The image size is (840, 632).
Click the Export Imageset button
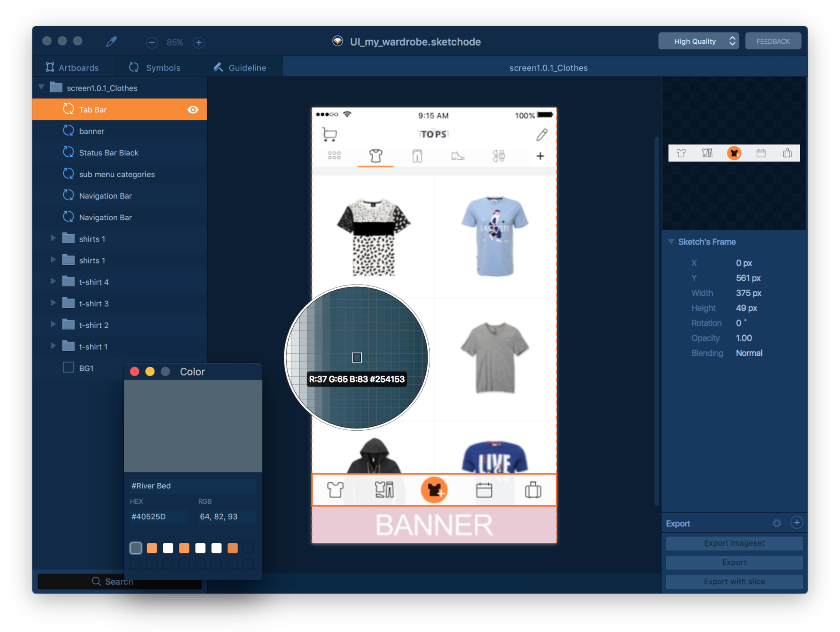coord(734,543)
